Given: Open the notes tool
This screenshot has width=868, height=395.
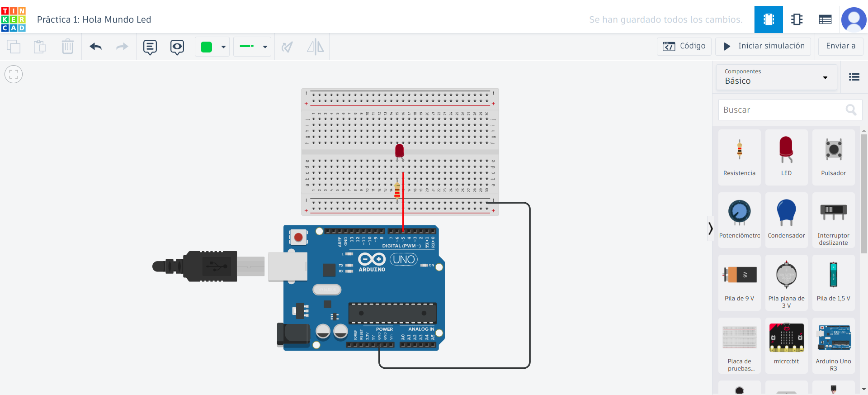Looking at the screenshot, I should (x=150, y=47).
